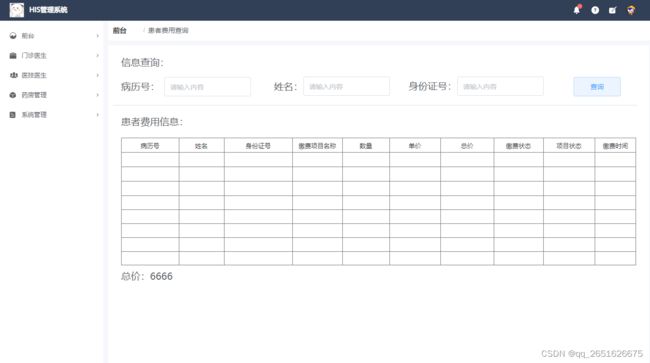The height and width of the screenshot is (363, 650).
Task: Click the blue 查询 button
Action: [597, 87]
